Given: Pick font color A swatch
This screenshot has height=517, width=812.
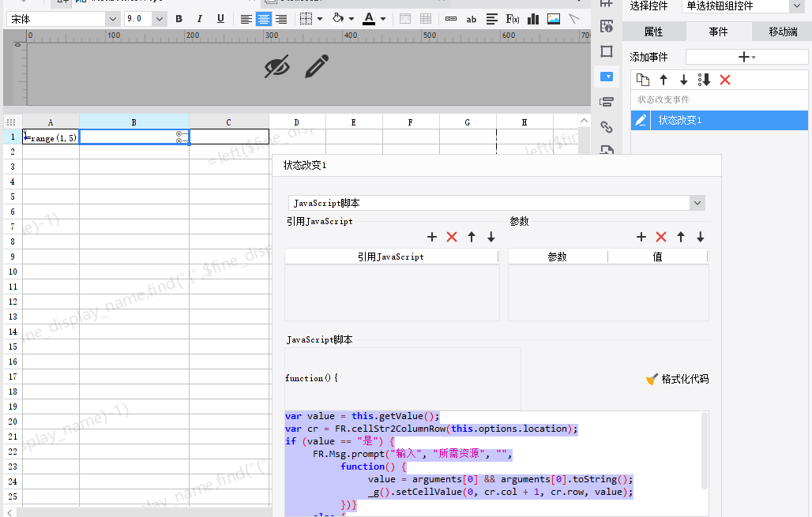Looking at the screenshot, I should (369, 19).
